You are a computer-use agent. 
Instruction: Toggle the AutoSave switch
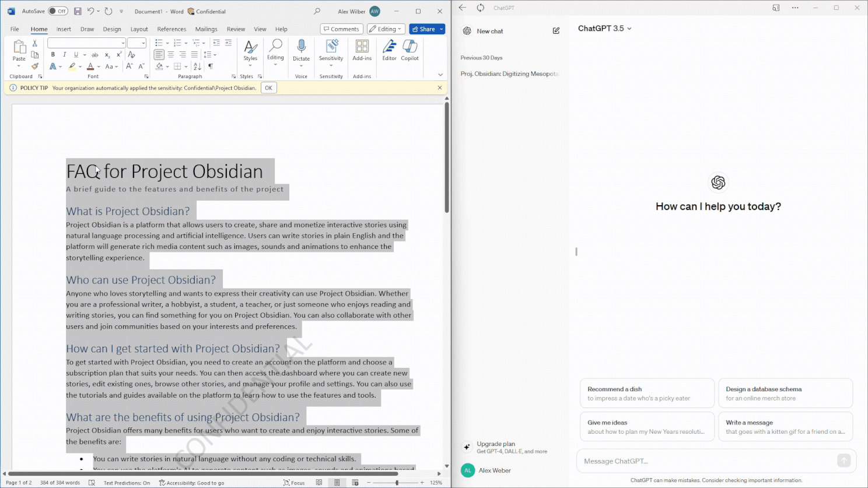point(58,11)
